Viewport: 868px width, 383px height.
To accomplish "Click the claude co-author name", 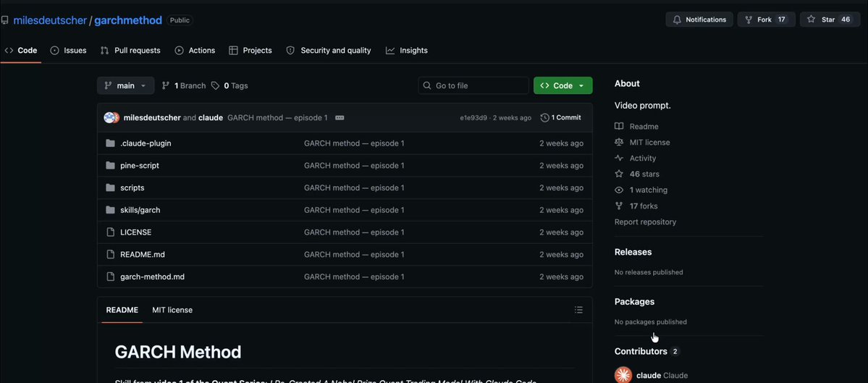I will pos(211,118).
